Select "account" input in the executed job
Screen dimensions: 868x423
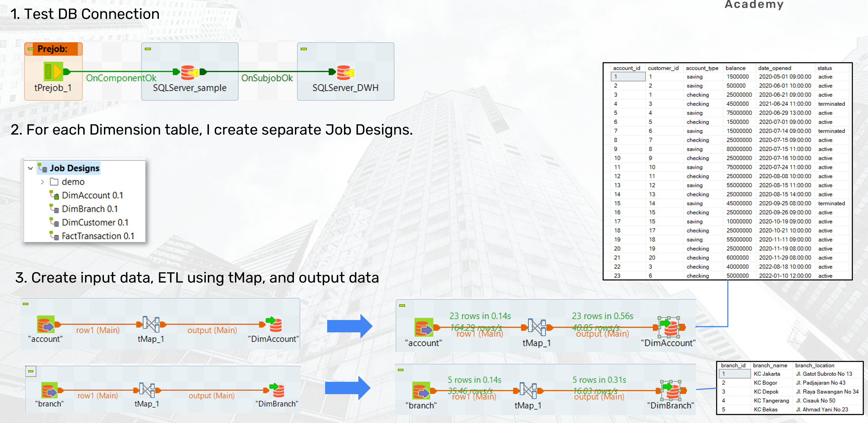click(424, 327)
